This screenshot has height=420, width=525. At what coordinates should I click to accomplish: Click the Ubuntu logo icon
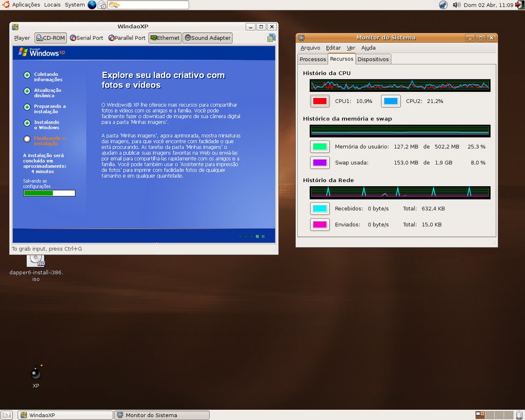pyautogui.click(x=6, y=5)
